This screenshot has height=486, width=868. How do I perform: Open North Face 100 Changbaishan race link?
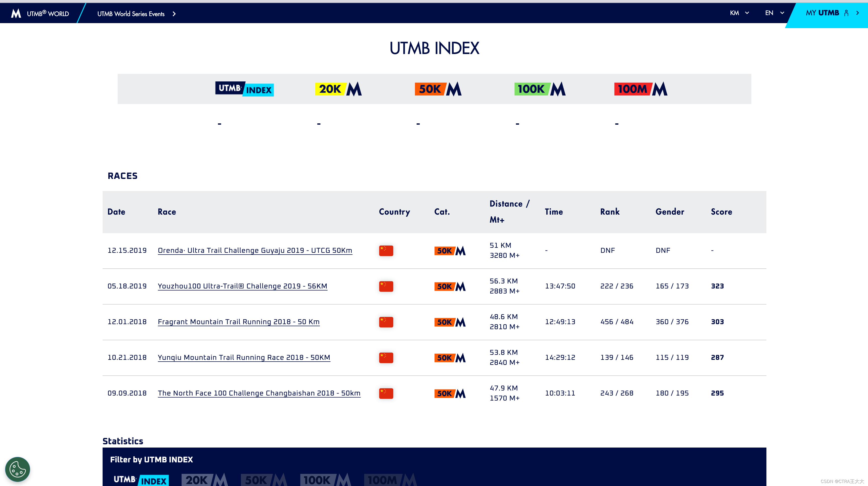(x=259, y=393)
